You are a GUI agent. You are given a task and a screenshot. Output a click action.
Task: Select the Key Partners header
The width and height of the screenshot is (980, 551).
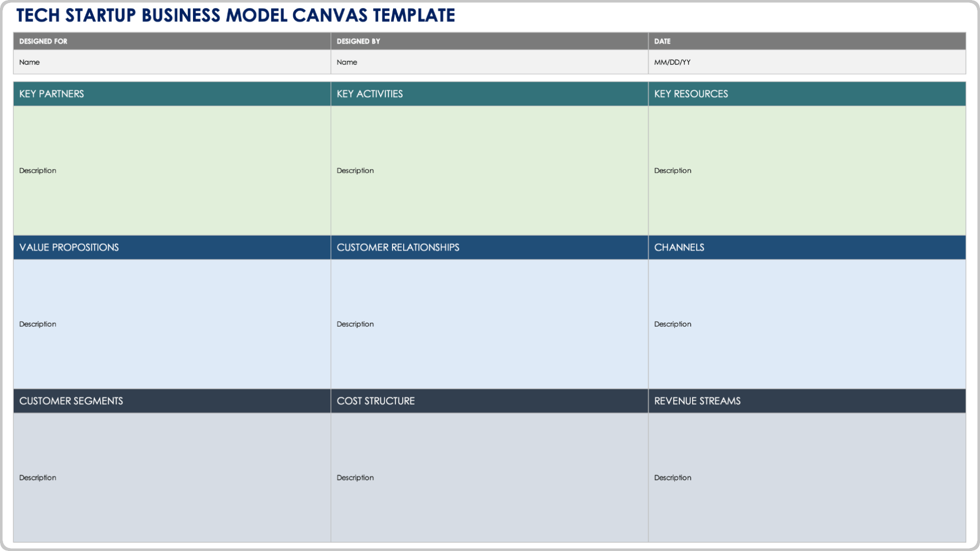[x=171, y=94]
